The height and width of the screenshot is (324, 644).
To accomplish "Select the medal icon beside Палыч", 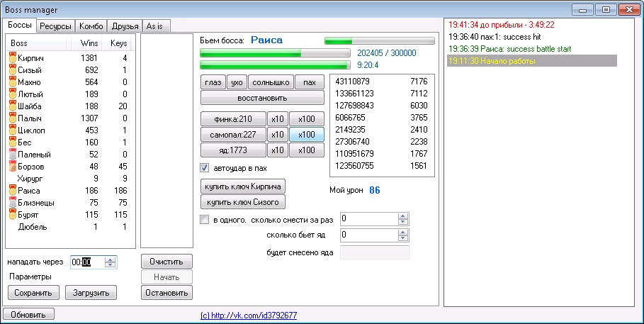I will pos(12,118).
